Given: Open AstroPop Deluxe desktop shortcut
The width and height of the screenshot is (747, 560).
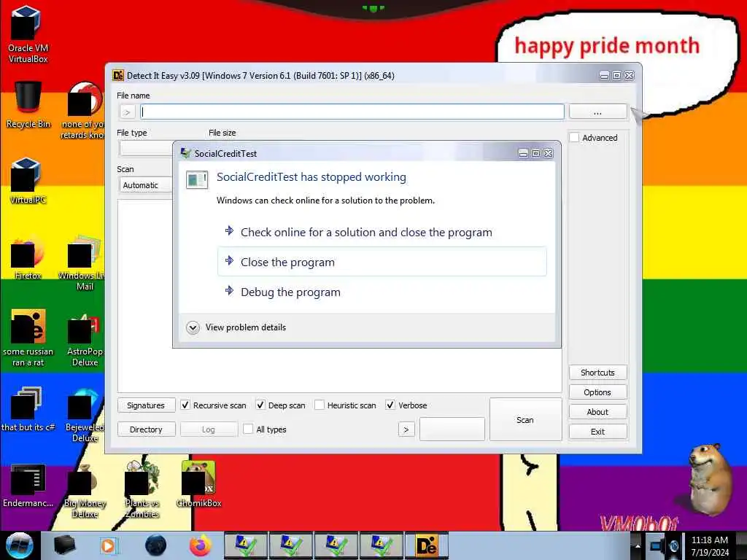Looking at the screenshot, I should point(84,339).
